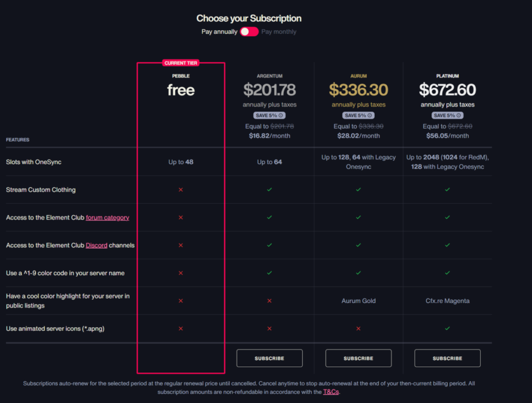This screenshot has height=403, width=532.
Task: Subscribe to the Platinum plan
Action: (x=447, y=358)
